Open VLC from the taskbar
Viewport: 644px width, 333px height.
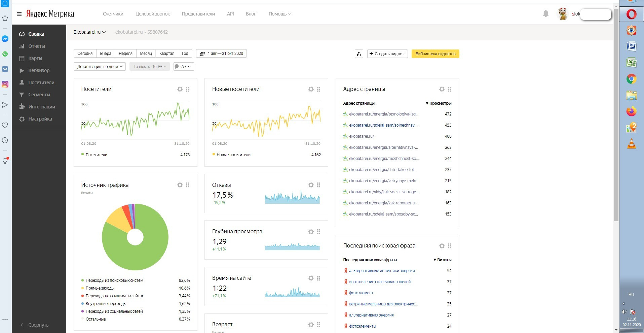coord(631,144)
